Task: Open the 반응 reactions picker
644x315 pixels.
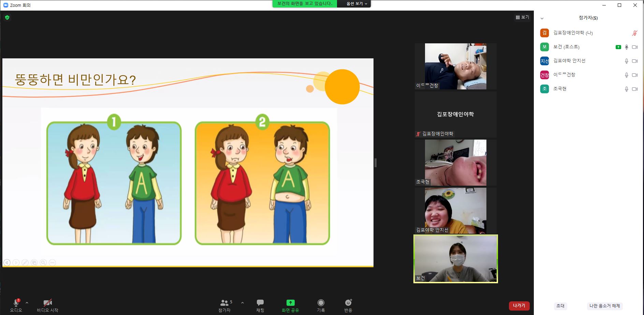Action: [x=348, y=305]
